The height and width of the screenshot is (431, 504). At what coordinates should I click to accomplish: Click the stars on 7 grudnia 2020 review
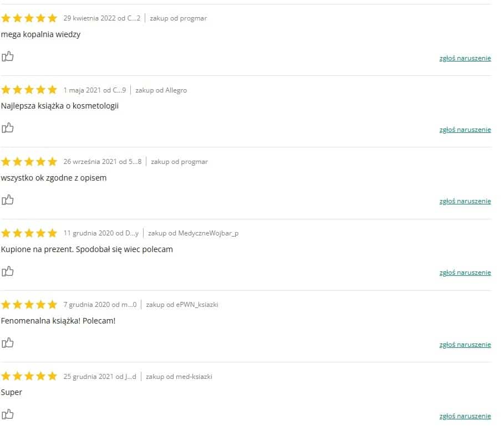click(x=29, y=304)
